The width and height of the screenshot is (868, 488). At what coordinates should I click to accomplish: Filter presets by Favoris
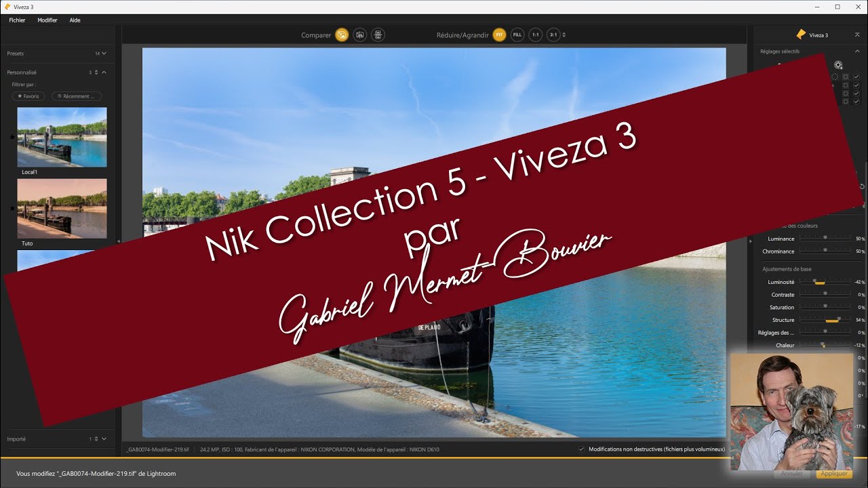pos(29,96)
